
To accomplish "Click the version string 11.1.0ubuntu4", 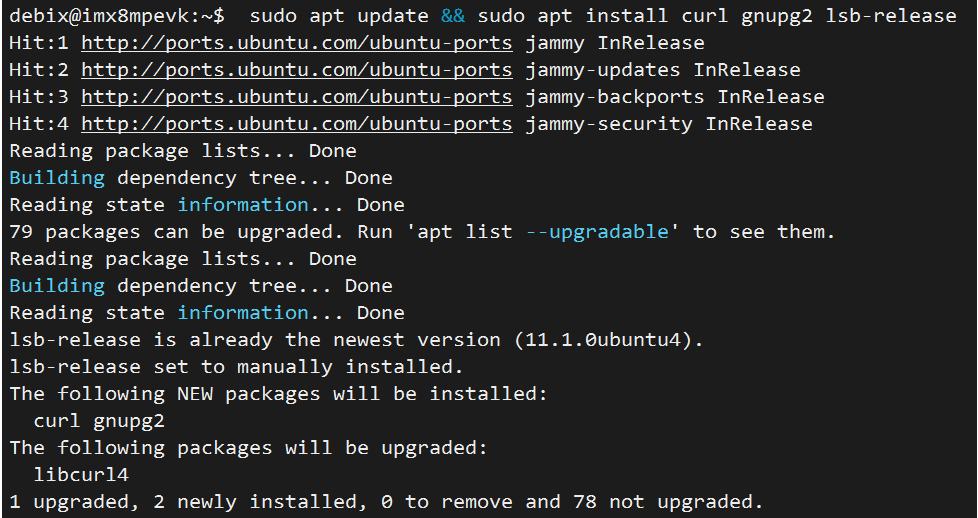I will (x=603, y=340).
